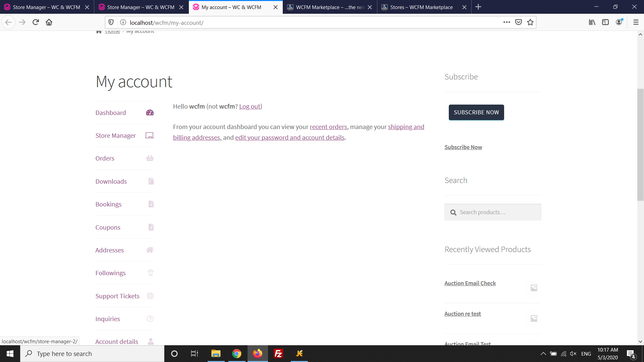This screenshot has height=362, width=644.
Task: Open Followings in account menu
Action: point(110,273)
